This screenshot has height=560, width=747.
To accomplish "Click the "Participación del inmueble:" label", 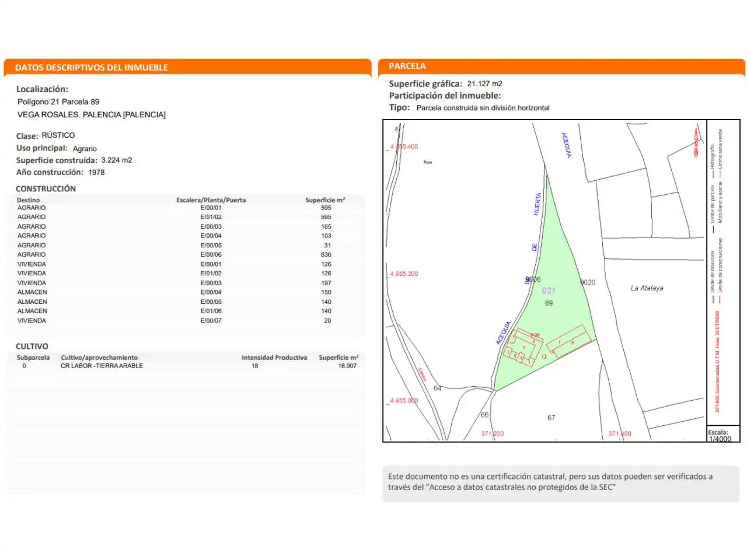I will click(445, 96).
